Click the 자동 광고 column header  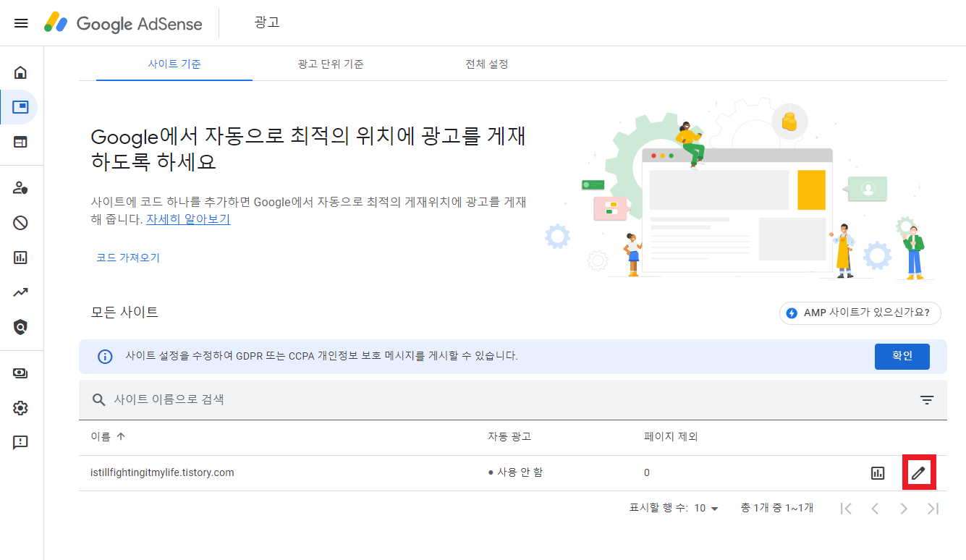(x=509, y=436)
